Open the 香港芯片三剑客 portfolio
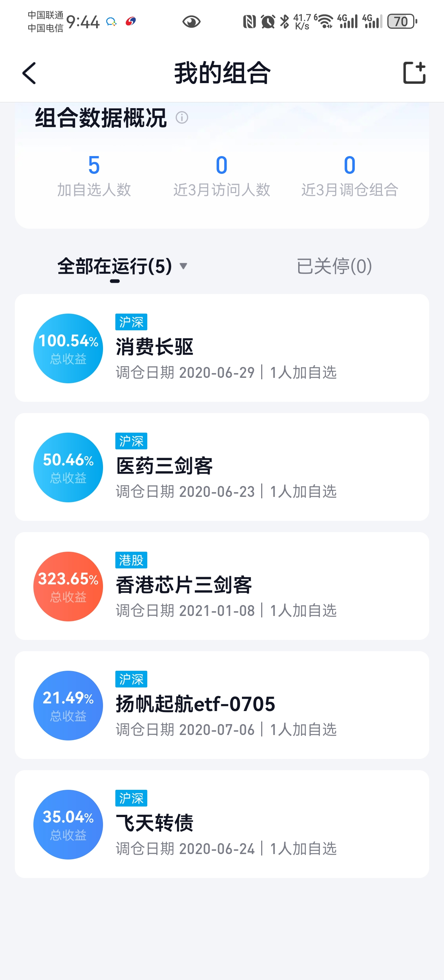Viewport: 444px width, 980px height. pos(184,585)
